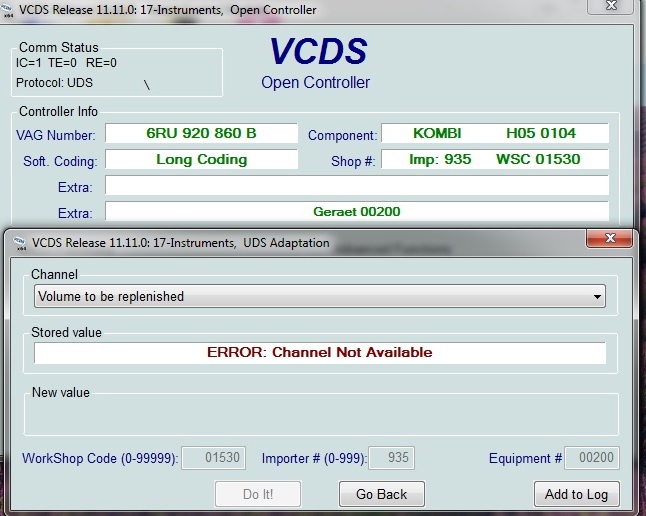Click the app icon in the UDS Adaptation title bar
The width and height of the screenshot is (646, 516).
coord(14,242)
